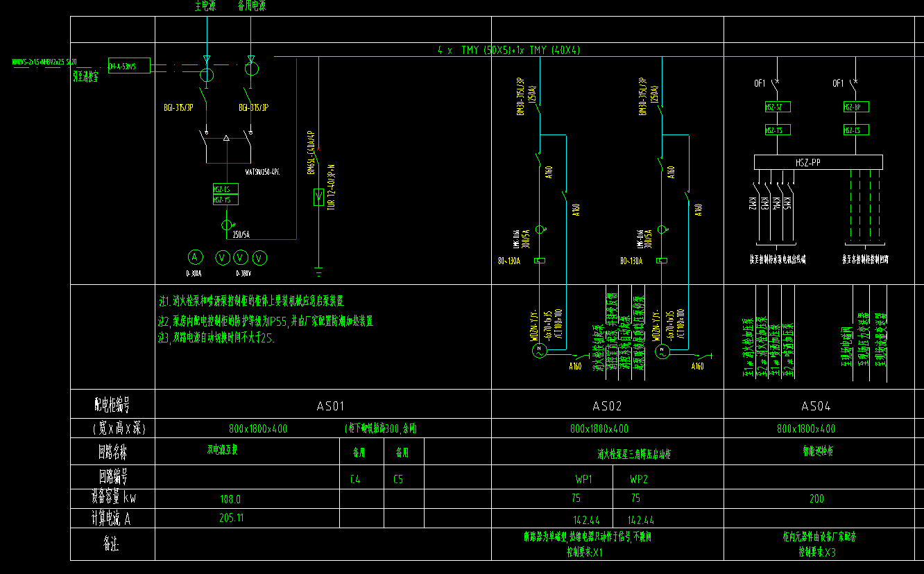Click note 注2 mentioning IP55
The image size is (924, 574).
266,321
